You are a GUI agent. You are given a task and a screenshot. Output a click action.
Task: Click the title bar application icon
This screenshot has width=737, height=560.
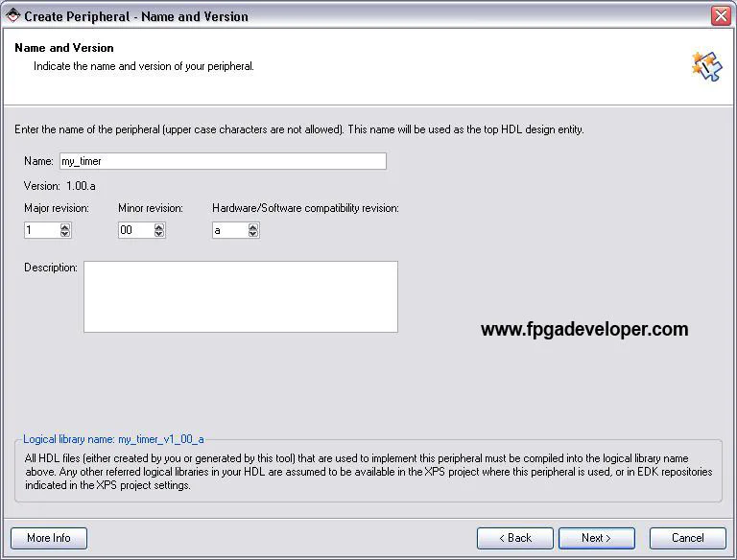coord(12,16)
